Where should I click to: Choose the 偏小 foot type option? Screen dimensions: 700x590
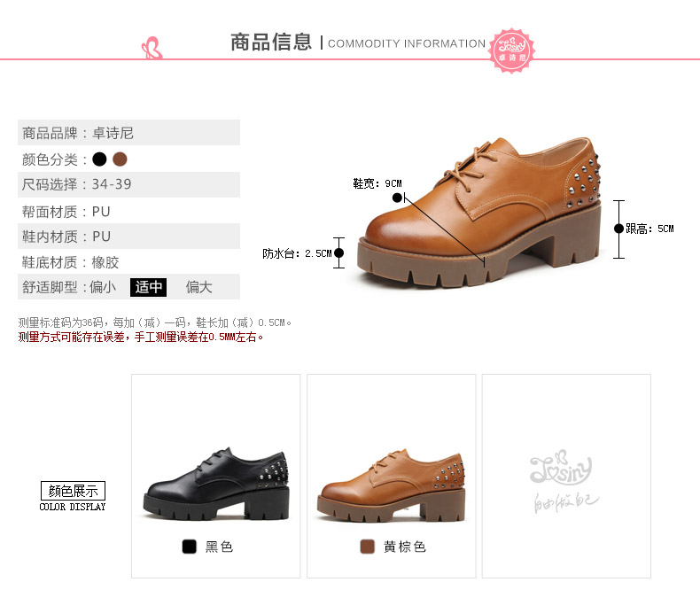pos(103,287)
